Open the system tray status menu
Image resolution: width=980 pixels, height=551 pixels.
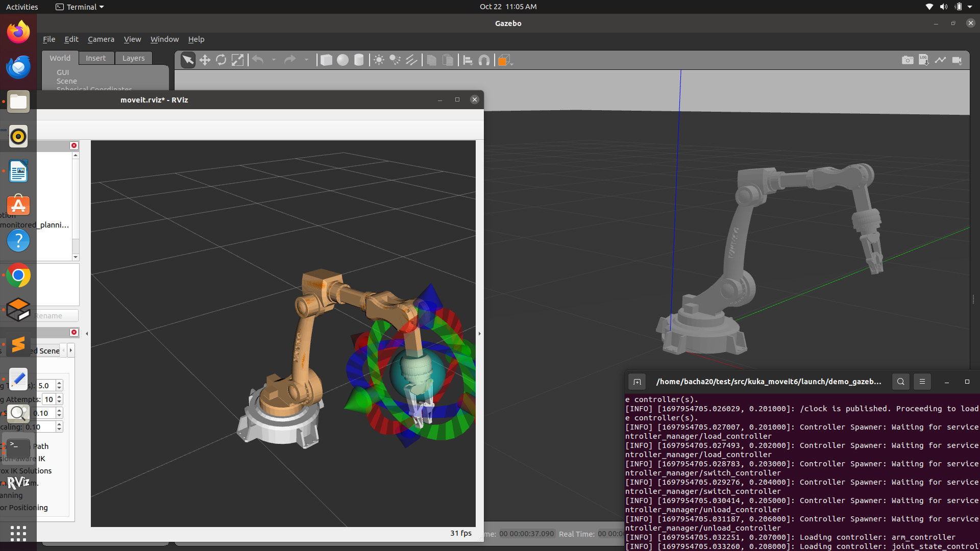[948, 7]
